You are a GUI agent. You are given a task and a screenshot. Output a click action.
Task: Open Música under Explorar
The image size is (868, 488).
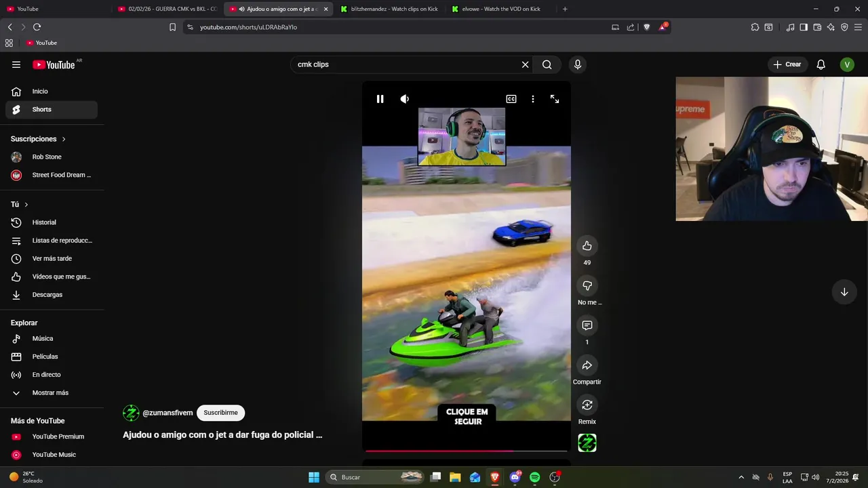coord(52,338)
